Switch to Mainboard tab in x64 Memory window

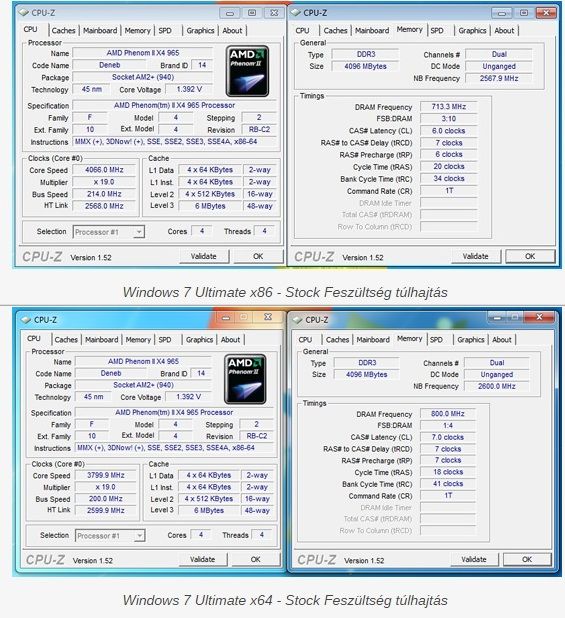click(x=373, y=339)
